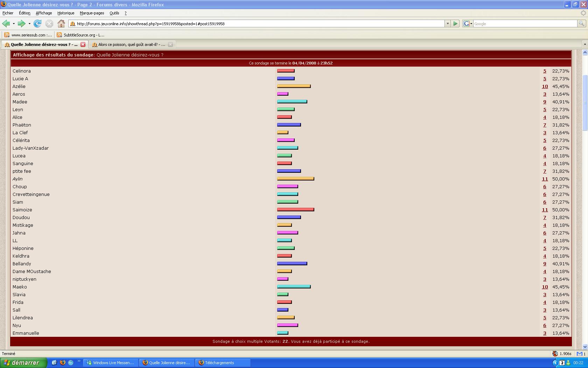This screenshot has height=368, width=588.
Task: Click vote count 11 for Aylin
Action: point(545,179)
